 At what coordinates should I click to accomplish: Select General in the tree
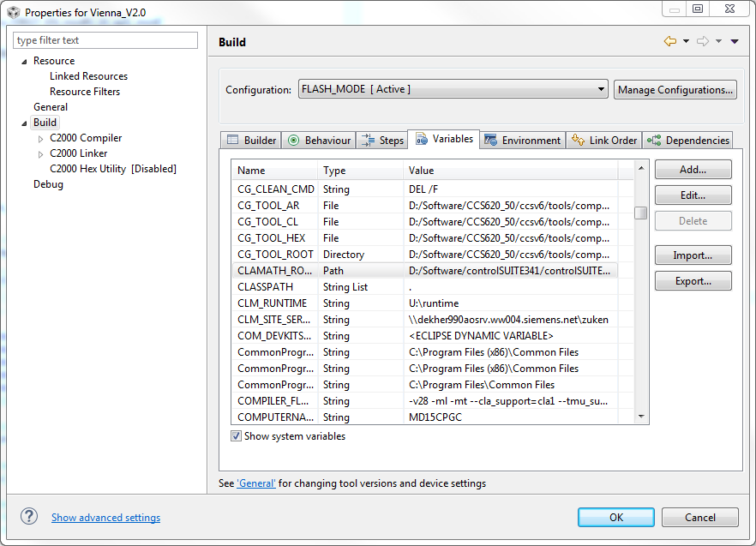pyautogui.click(x=51, y=107)
